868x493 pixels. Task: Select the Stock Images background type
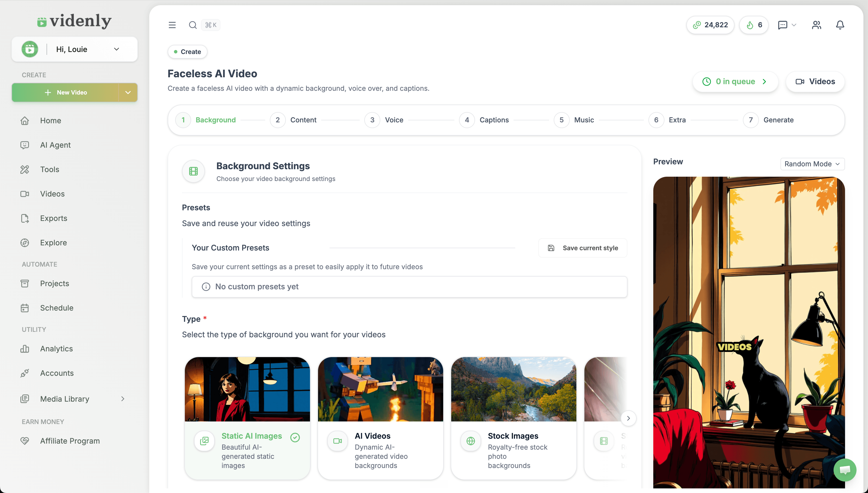514,418
